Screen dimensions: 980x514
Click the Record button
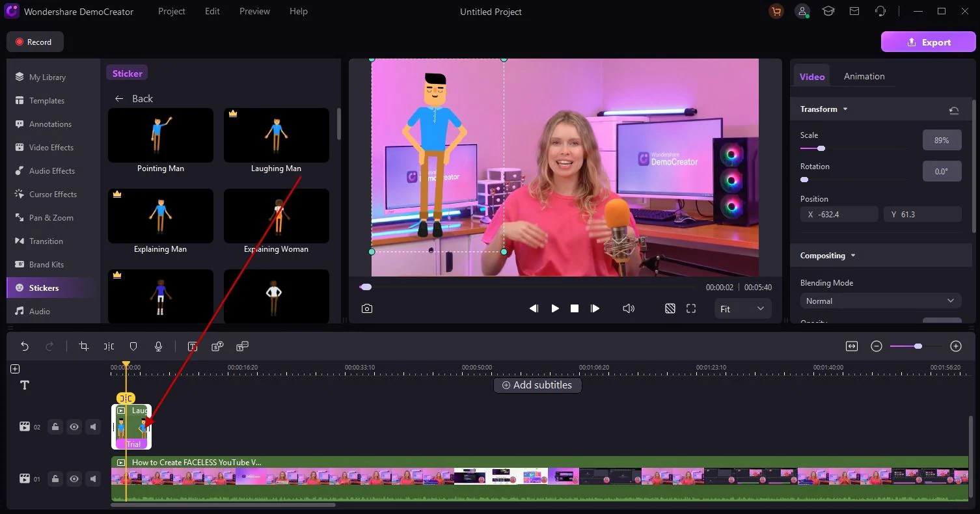click(x=35, y=42)
